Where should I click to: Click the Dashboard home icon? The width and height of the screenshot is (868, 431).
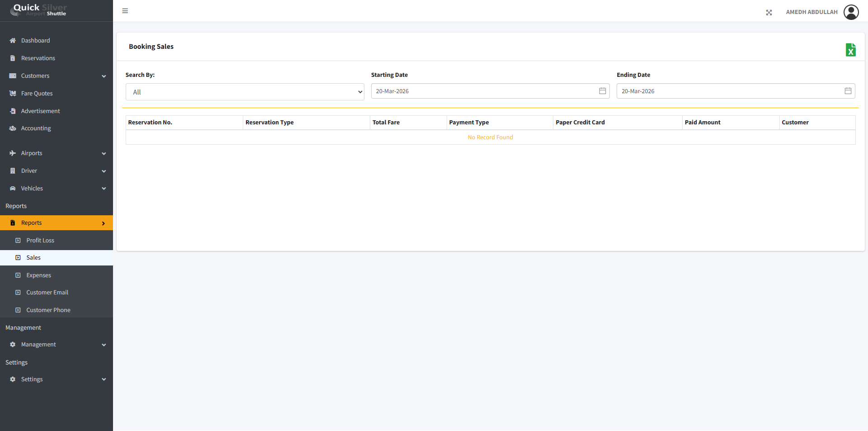pyautogui.click(x=13, y=41)
